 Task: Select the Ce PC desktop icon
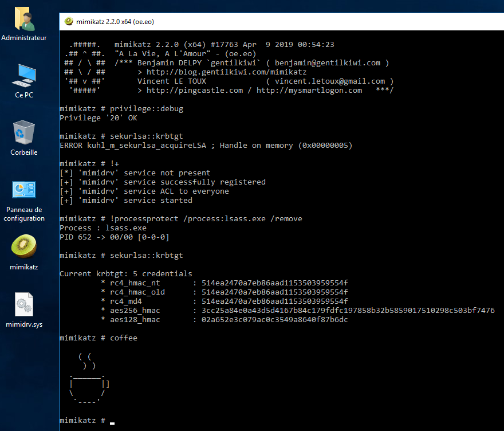tap(24, 76)
